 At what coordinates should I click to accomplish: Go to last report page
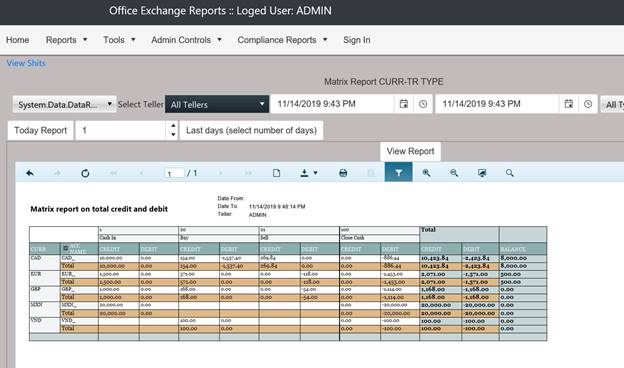coord(248,173)
